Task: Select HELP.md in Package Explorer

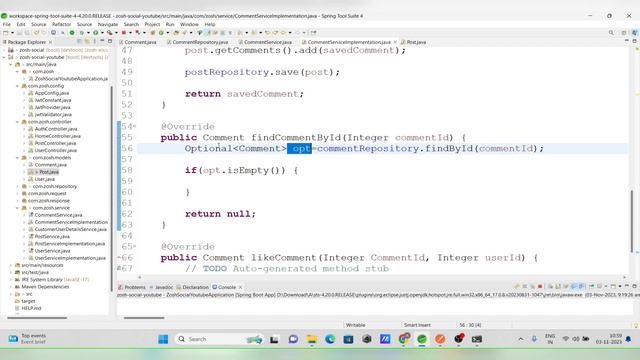Action: pos(31,308)
